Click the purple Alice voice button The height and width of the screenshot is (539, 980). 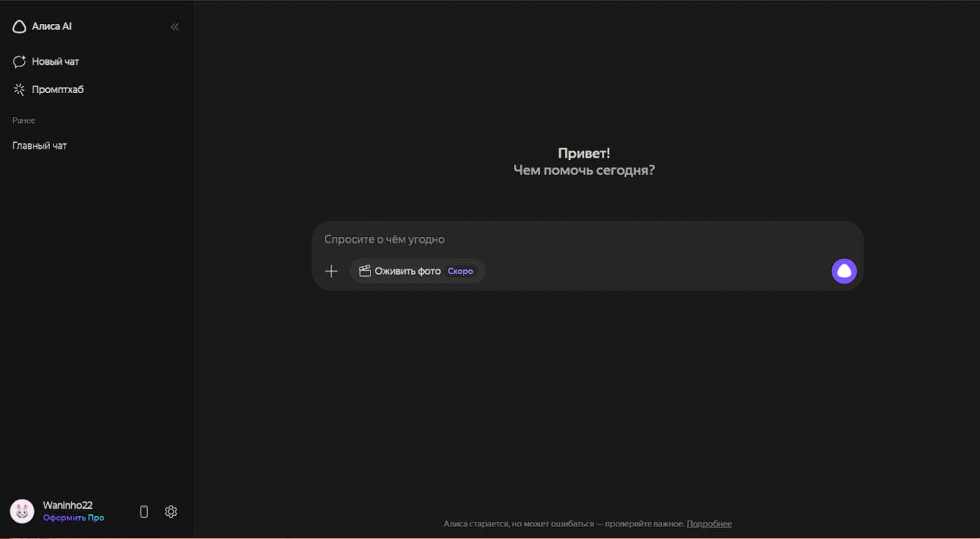click(x=844, y=271)
